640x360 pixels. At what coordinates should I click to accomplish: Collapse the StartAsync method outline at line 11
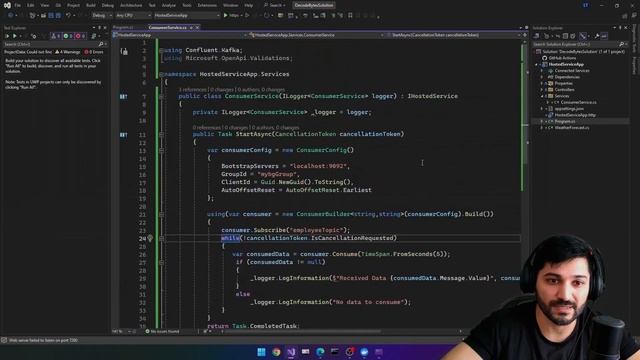[x=161, y=134]
